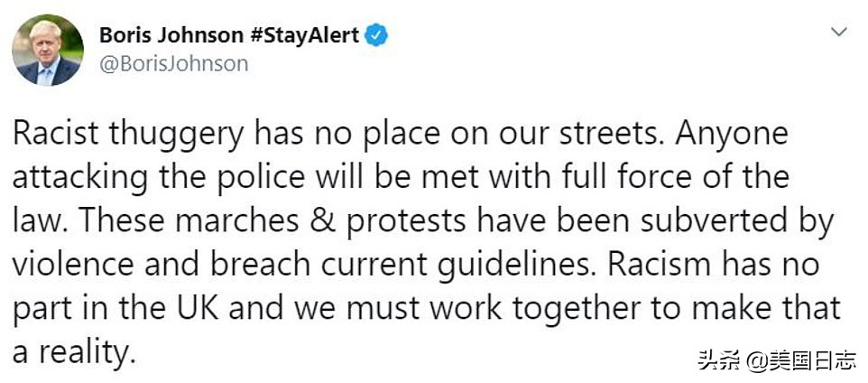Image resolution: width=868 pixels, height=383 pixels.
Task: Expand the tweet options chevron arrow
Action: click(x=838, y=33)
